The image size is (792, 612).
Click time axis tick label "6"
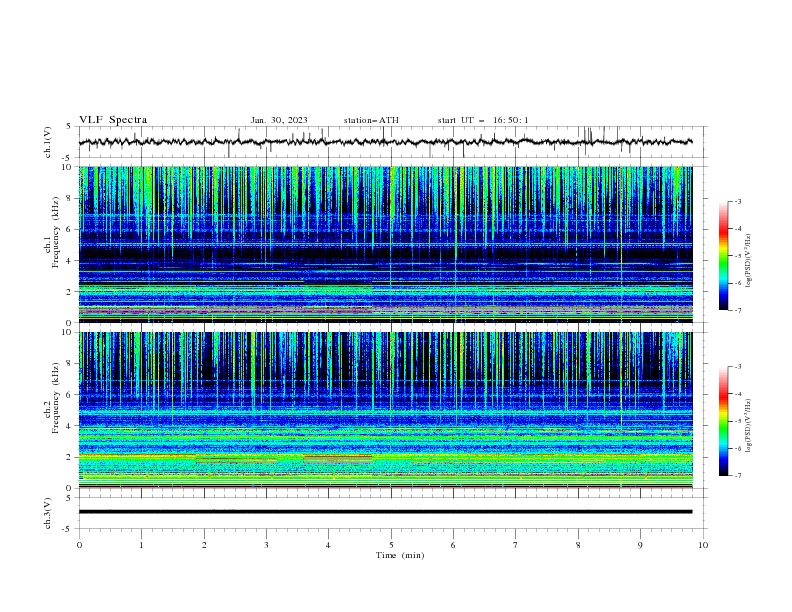(453, 545)
